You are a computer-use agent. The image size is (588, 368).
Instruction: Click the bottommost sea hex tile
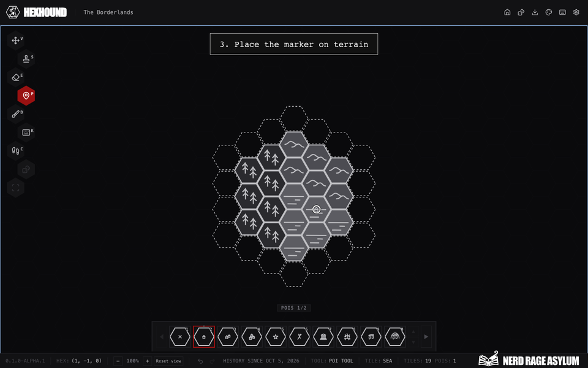point(293,248)
